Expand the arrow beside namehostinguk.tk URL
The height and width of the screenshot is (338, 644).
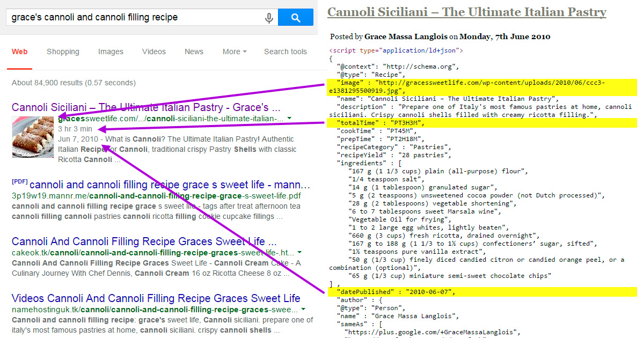click(x=303, y=310)
